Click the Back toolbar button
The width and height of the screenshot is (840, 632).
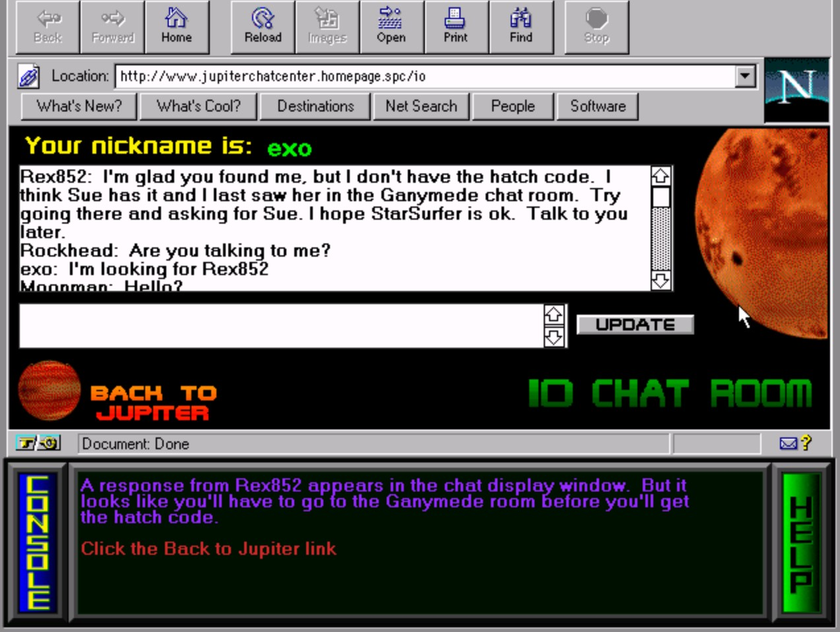(48, 27)
